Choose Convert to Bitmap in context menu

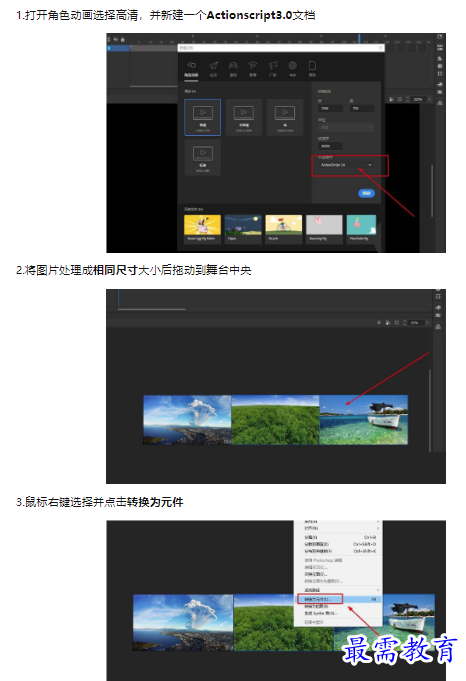pos(338,606)
